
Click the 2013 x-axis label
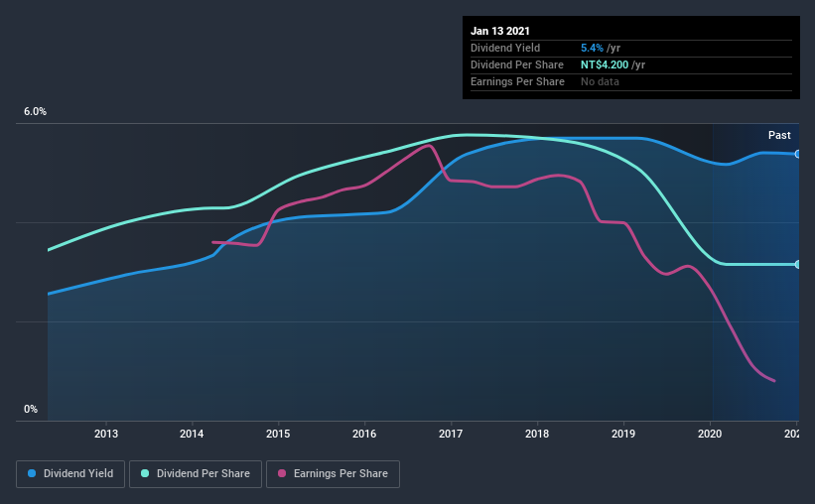(x=106, y=434)
